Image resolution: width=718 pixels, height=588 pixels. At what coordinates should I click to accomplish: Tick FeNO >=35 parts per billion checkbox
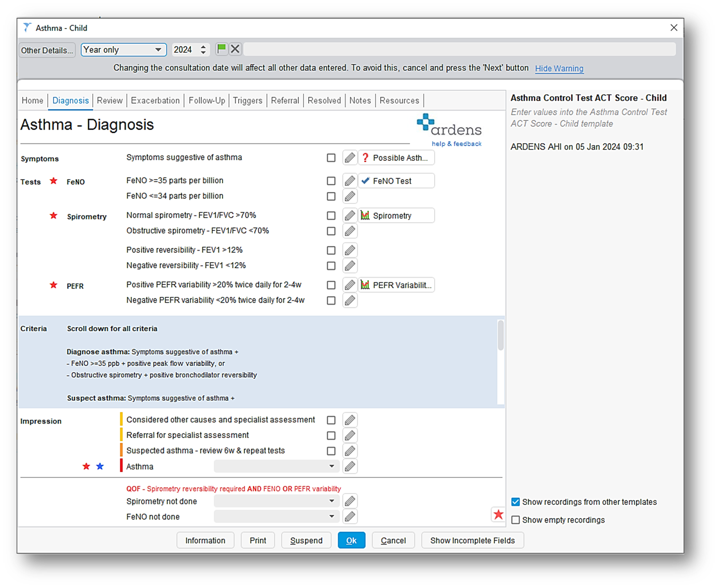coord(331,181)
